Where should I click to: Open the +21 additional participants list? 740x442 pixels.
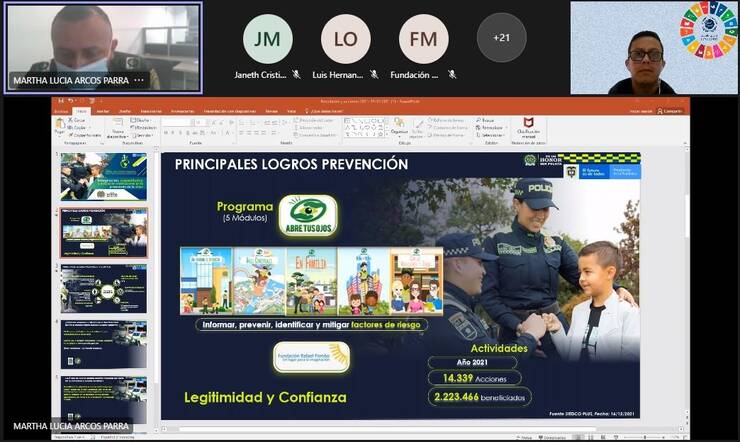[501, 38]
